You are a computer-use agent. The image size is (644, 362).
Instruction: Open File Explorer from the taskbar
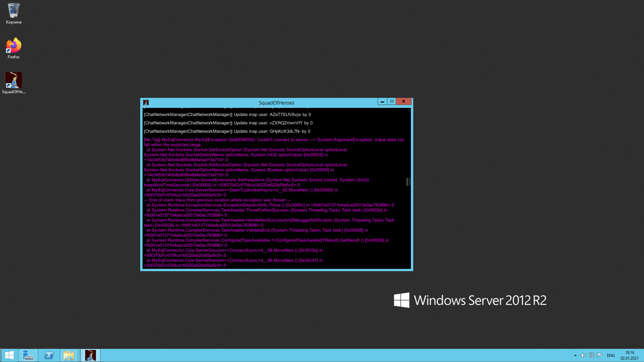click(x=69, y=355)
